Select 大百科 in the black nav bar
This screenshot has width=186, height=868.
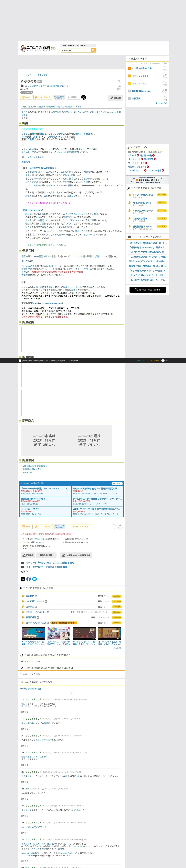[53, 361]
